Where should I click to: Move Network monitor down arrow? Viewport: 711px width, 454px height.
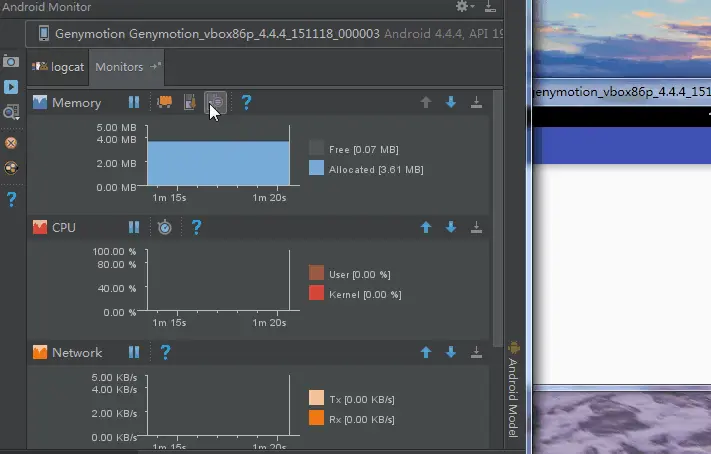[451, 352]
